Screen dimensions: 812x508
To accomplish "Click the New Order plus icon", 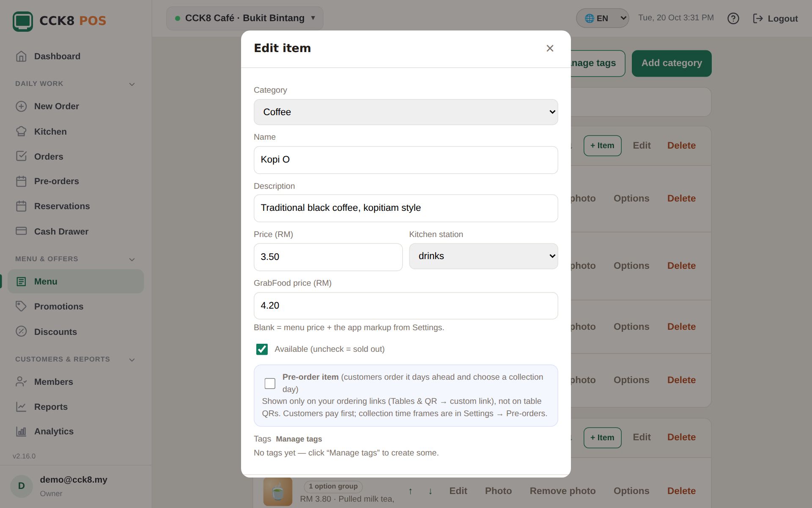I will point(21,106).
